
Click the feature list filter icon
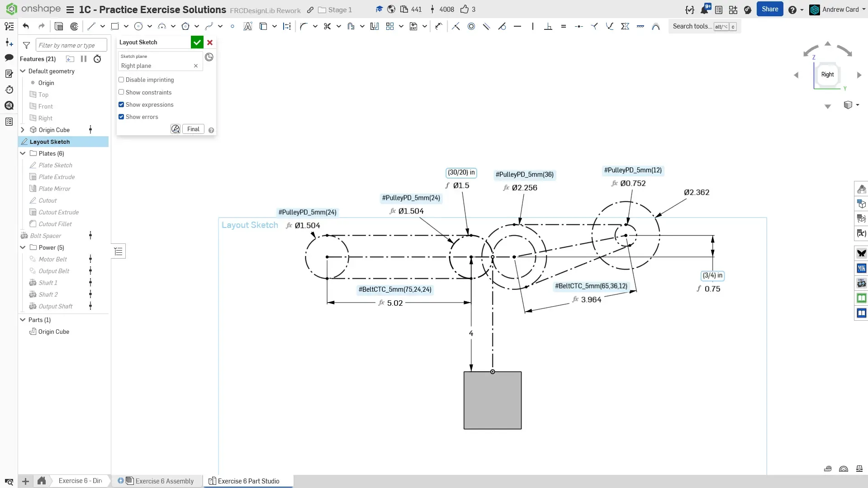(x=26, y=45)
